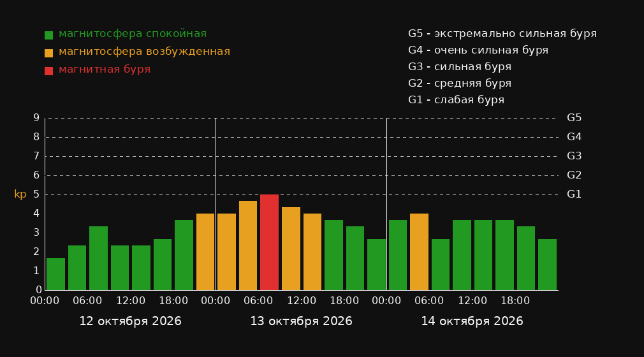
Task: Click the first green bar on 12 октября
Action: [x=56, y=274]
